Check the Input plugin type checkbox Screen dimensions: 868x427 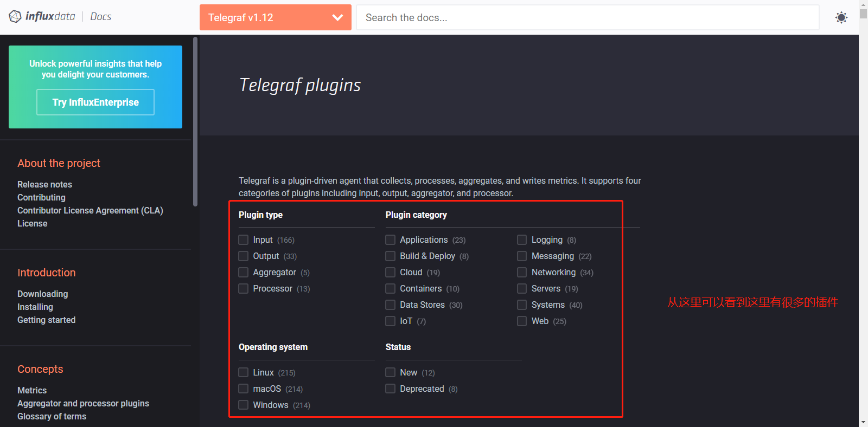[x=244, y=240]
